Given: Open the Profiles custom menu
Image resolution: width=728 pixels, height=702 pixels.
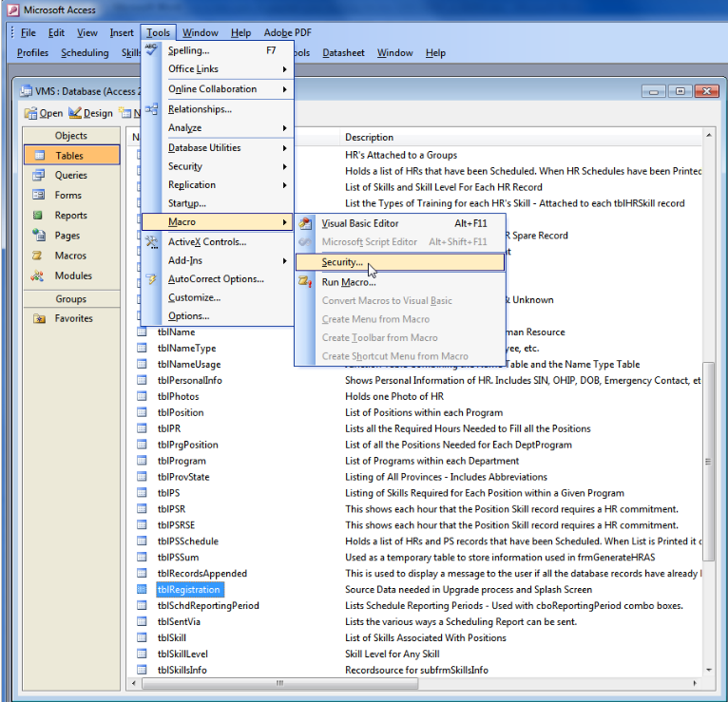Looking at the screenshot, I should pos(32,53).
